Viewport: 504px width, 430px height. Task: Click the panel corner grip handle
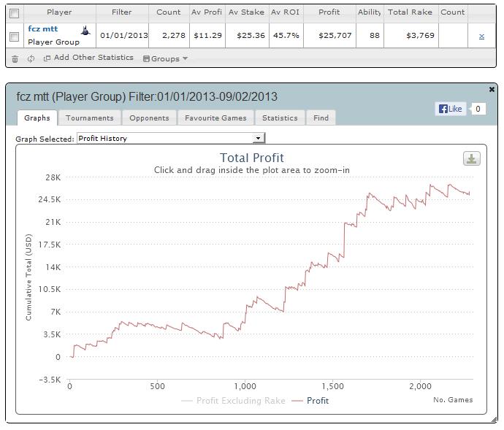(x=495, y=420)
